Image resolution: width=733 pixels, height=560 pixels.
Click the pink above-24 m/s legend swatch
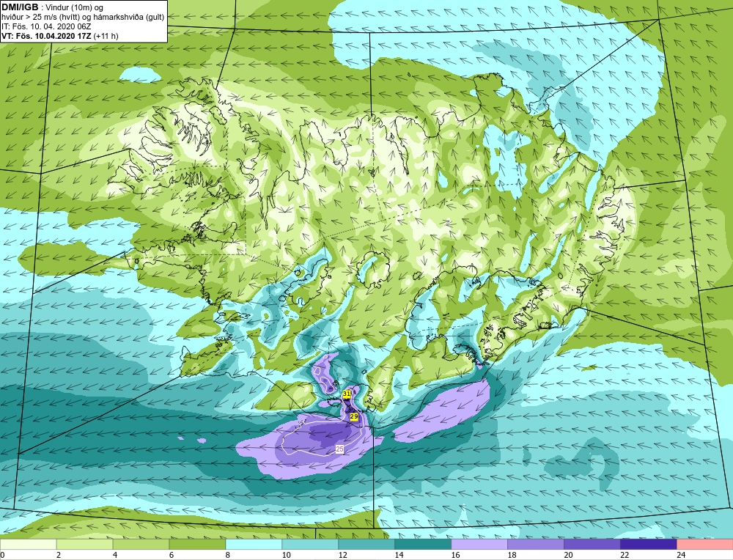[x=704, y=544]
